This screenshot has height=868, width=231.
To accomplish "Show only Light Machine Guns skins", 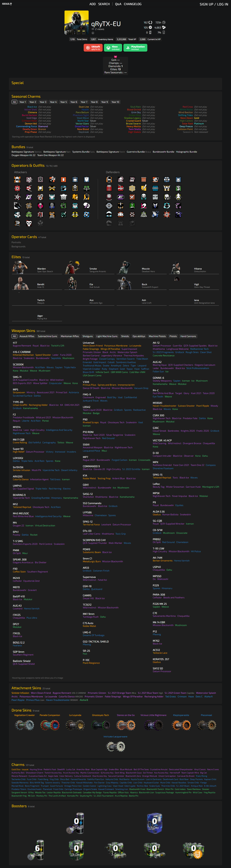I will [107, 336].
